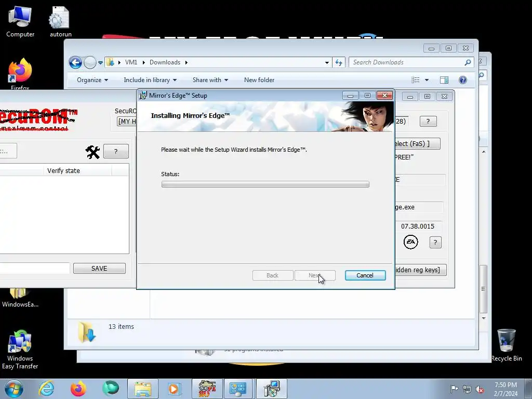Click the 13 items status text
This screenshot has height=399, width=532.
click(121, 326)
